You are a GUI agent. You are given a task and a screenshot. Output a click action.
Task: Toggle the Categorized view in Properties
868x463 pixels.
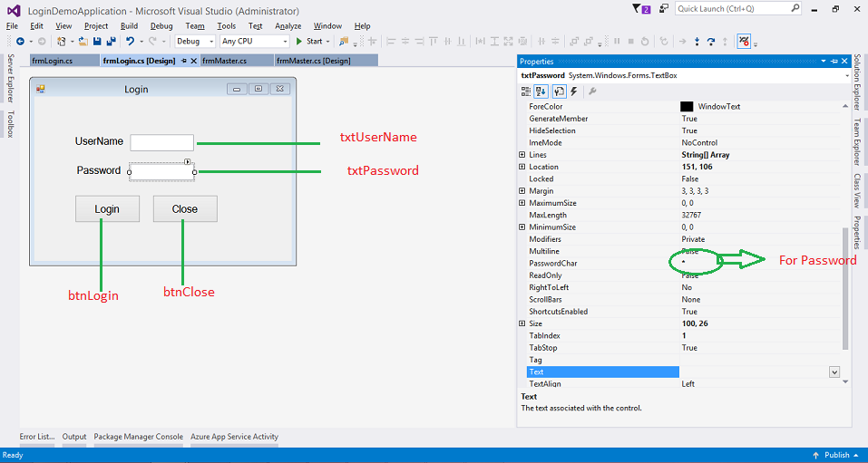point(526,92)
